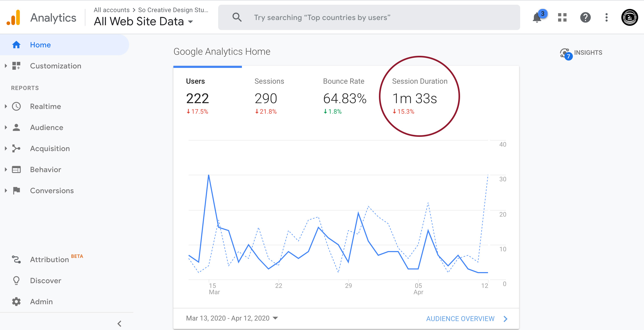Click the So Creative Design Stu... breadcrumb

coord(173,10)
